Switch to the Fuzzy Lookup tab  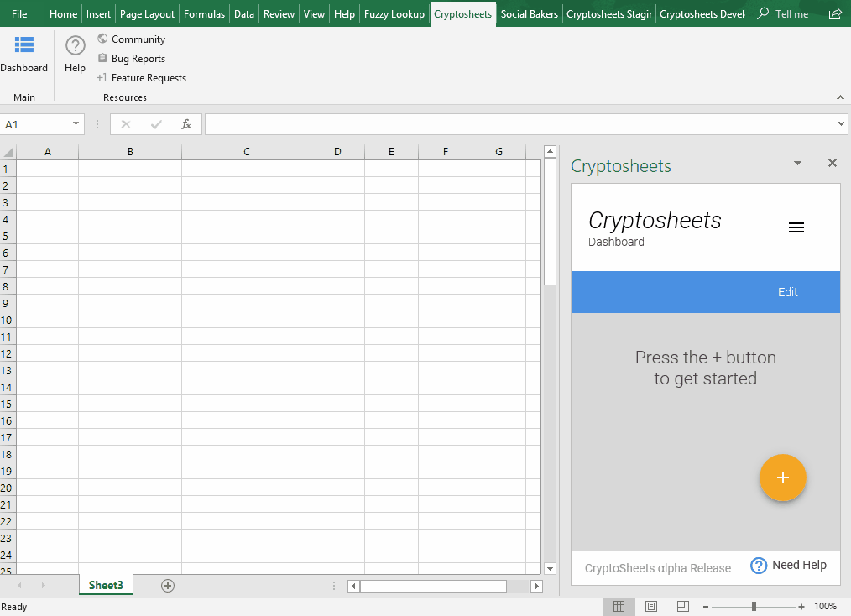click(x=394, y=13)
